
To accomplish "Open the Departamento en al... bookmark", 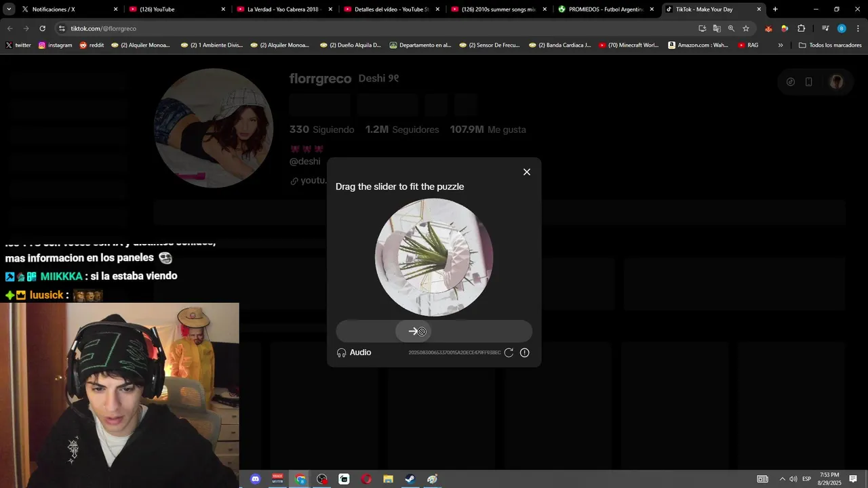I will [420, 45].
